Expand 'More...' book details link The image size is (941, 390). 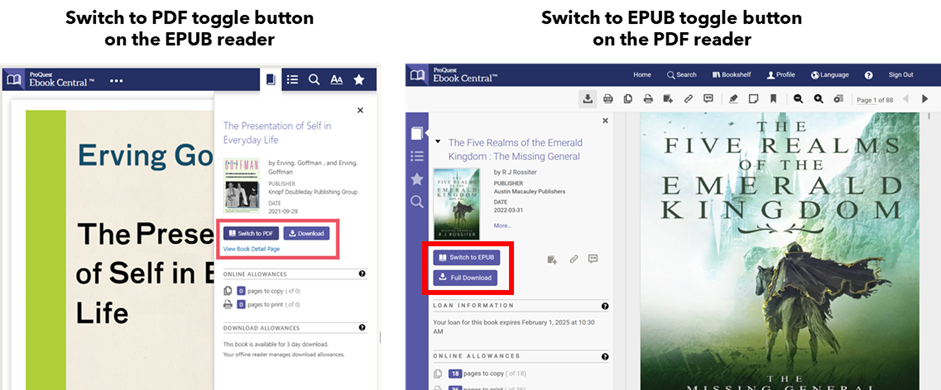(x=502, y=226)
